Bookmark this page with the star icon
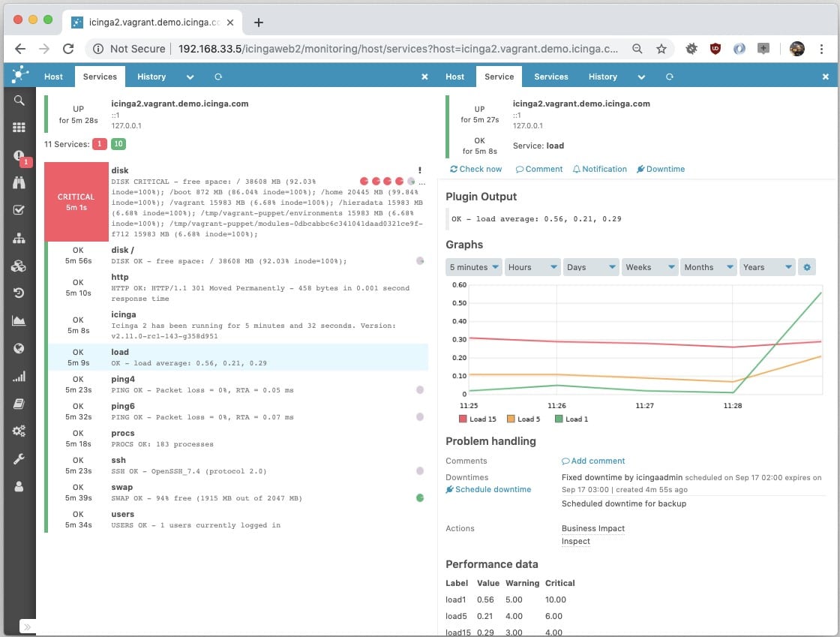This screenshot has width=840, height=637. tap(661, 49)
